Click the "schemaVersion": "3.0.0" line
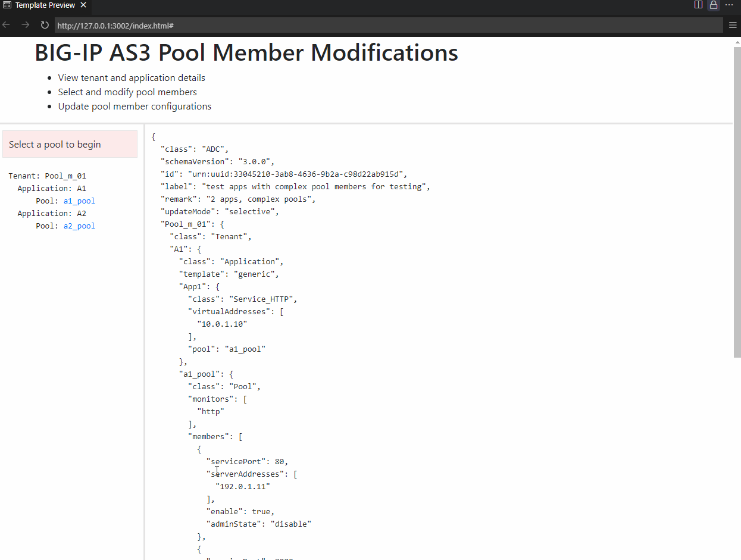The height and width of the screenshot is (560, 741). click(217, 162)
